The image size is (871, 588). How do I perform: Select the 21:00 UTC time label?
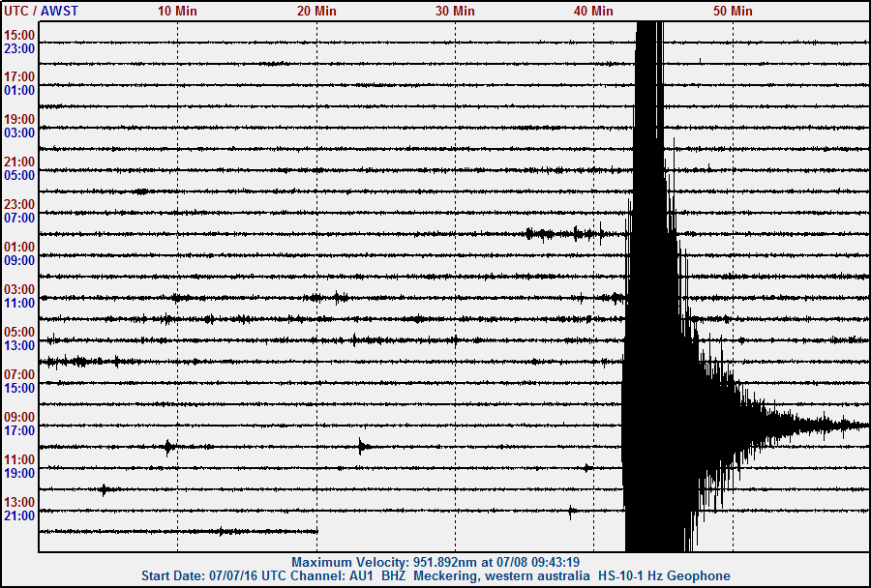(x=19, y=162)
